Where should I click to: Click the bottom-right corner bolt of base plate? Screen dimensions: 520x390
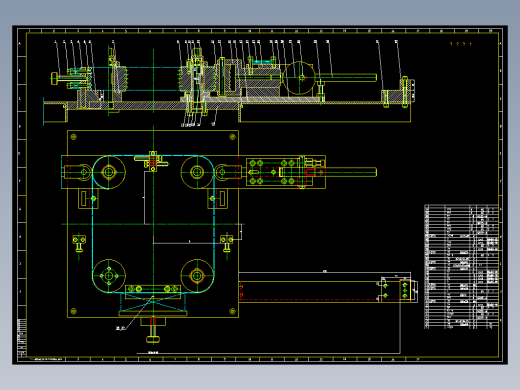coord(232,311)
